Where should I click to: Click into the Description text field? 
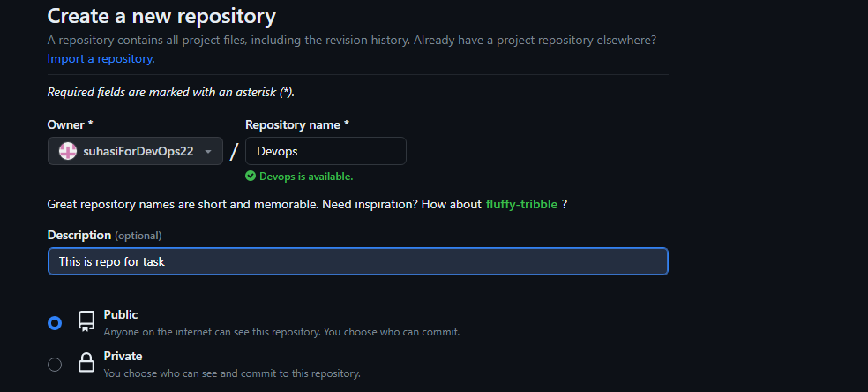pyautogui.click(x=357, y=261)
